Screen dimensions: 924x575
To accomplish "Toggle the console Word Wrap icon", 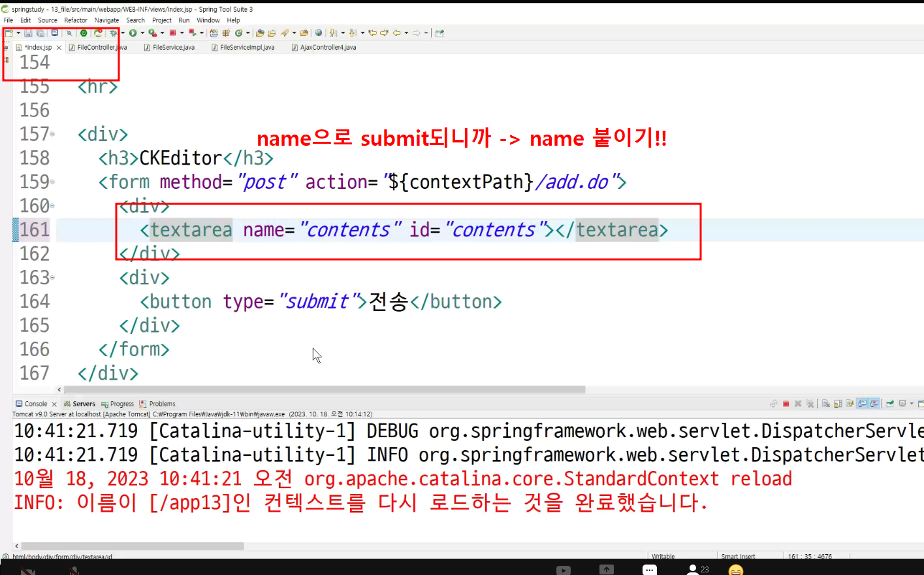I will (x=850, y=404).
